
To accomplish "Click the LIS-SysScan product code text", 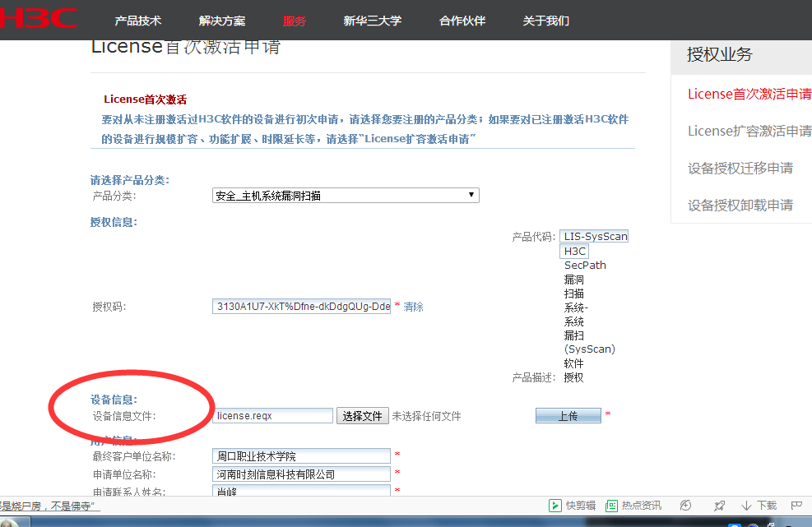I will [595, 237].
